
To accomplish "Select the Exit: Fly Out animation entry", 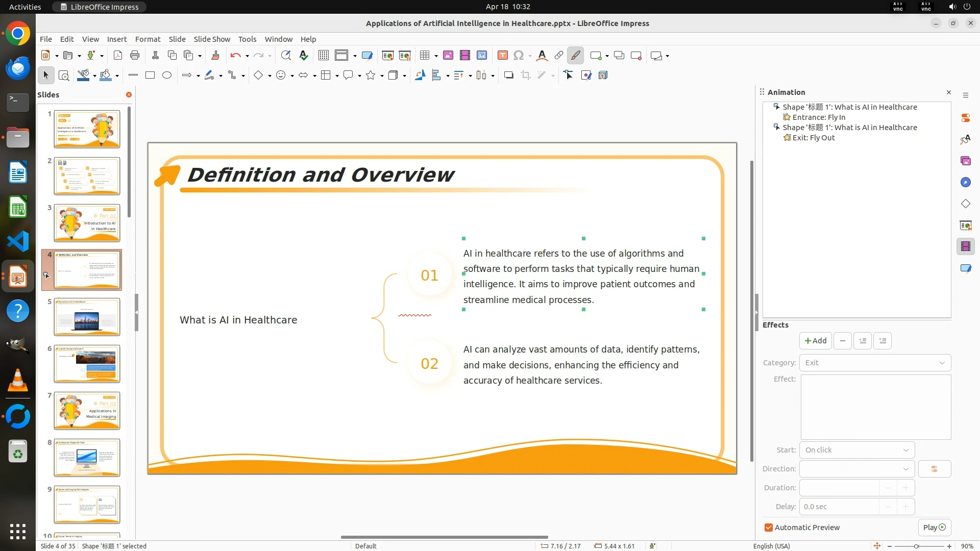I will coord(813,138).
